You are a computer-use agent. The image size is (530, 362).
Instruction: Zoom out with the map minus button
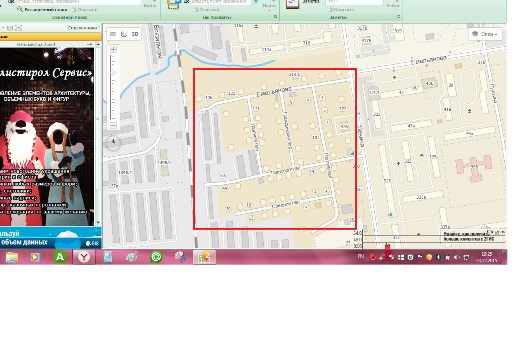[x=113, y=125]
